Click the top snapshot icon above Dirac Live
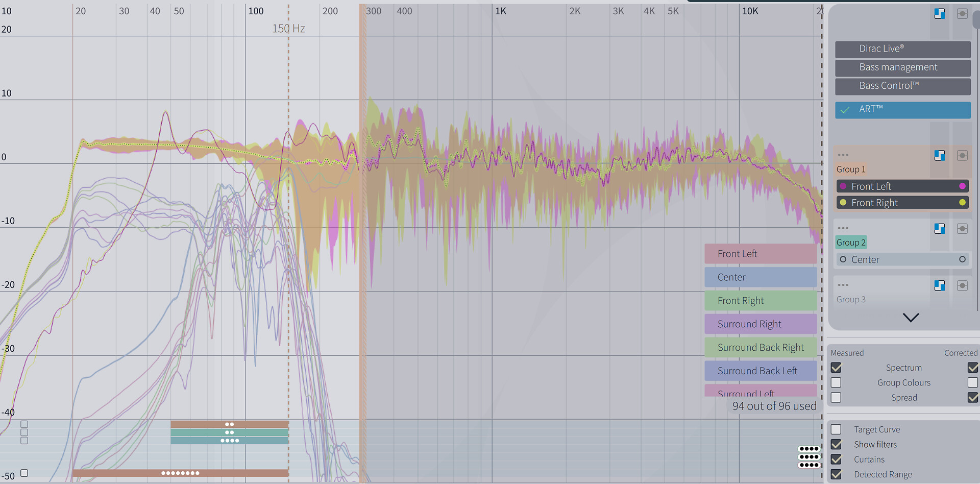980x484 pixels. pos(962,14)
